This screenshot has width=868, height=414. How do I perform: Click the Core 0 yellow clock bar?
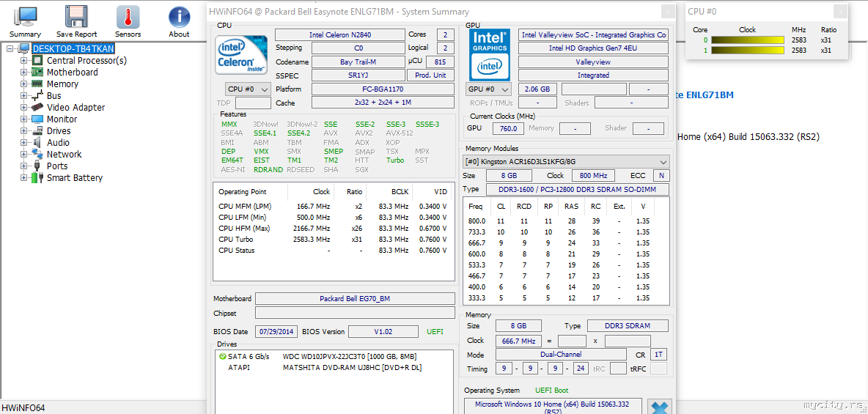747,40
